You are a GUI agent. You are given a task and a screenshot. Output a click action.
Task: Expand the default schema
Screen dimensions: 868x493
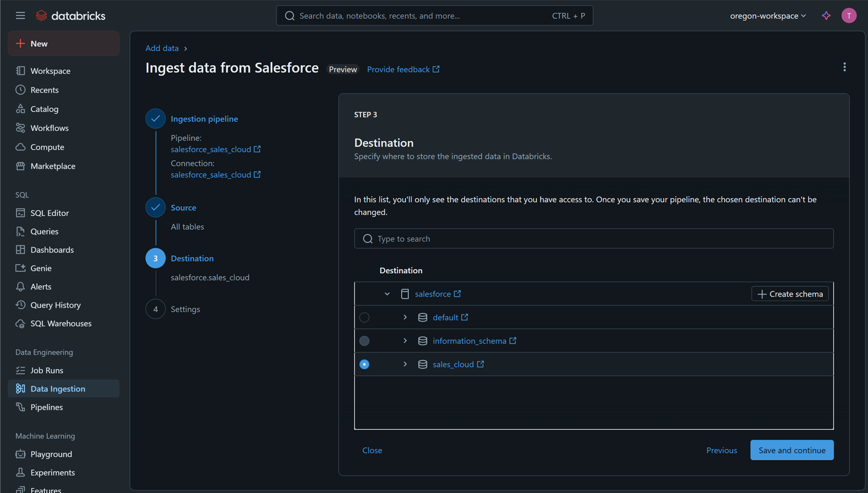[x=405, y=317]
